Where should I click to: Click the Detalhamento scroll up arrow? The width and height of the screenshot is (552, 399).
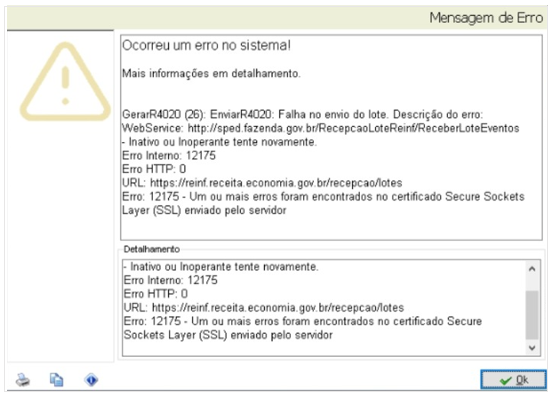click(532, 269)
